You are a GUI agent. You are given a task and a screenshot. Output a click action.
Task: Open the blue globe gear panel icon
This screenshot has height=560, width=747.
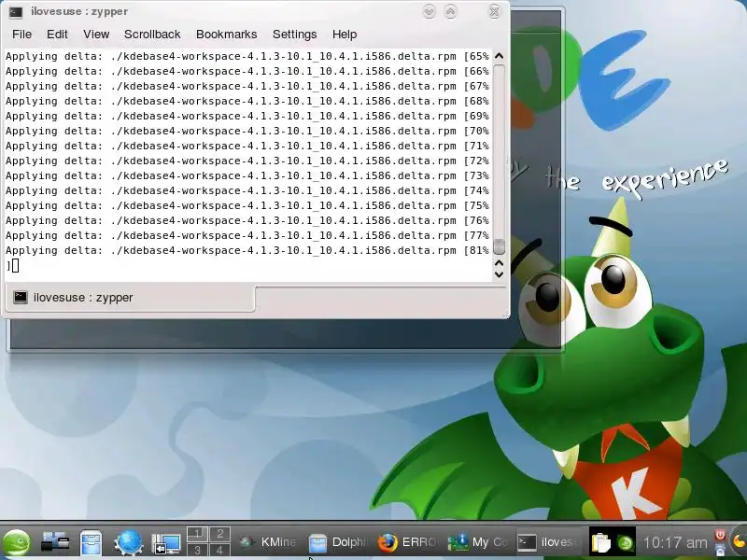click(128, 542)
